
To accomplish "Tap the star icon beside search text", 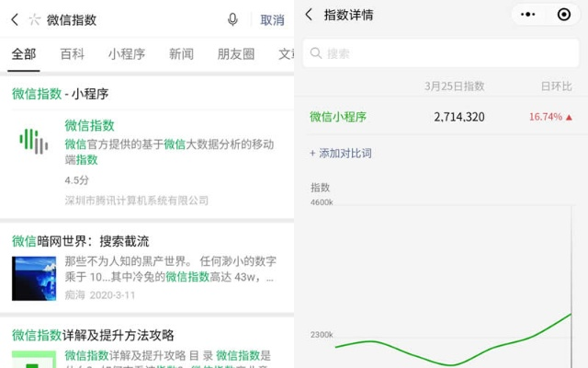I will [35, 19].
